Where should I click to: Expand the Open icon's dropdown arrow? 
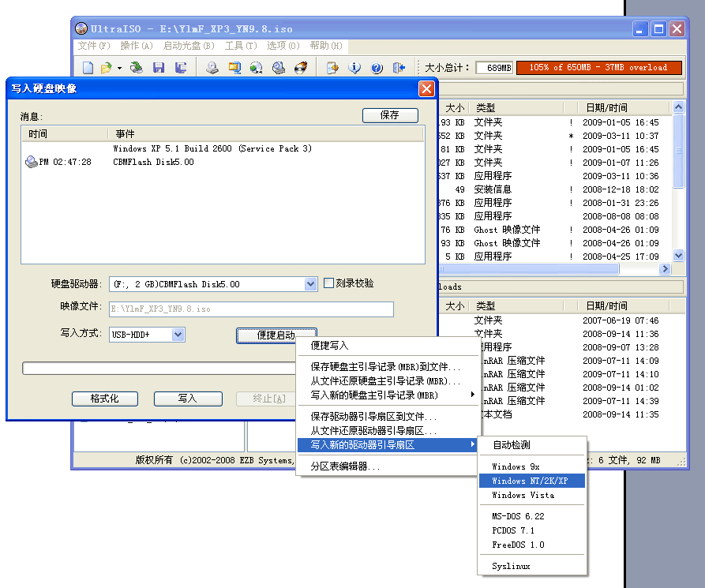coord(119,69)
